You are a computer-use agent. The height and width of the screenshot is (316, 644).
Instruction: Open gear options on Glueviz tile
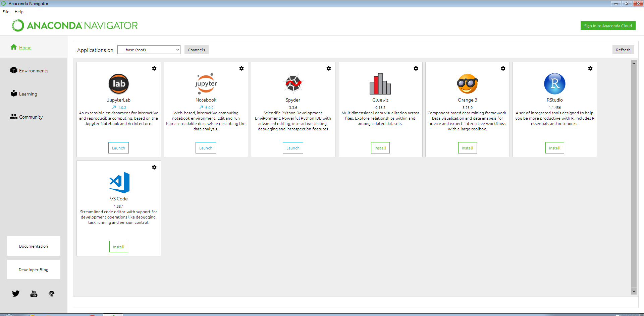(x=416, y=68)
